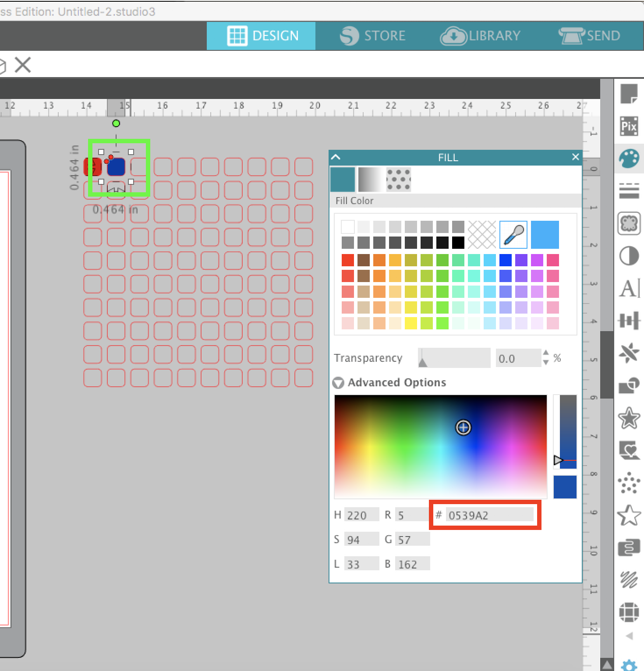This screenshot has height=671, width=644.
Task: Switch to the DESIGN tab
Action: click(x=261, y=35)
